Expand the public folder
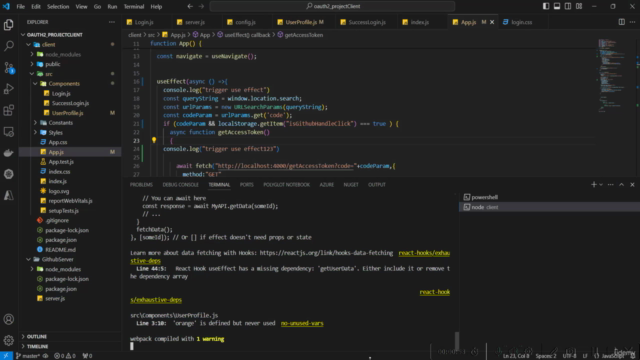 (32, 64)
